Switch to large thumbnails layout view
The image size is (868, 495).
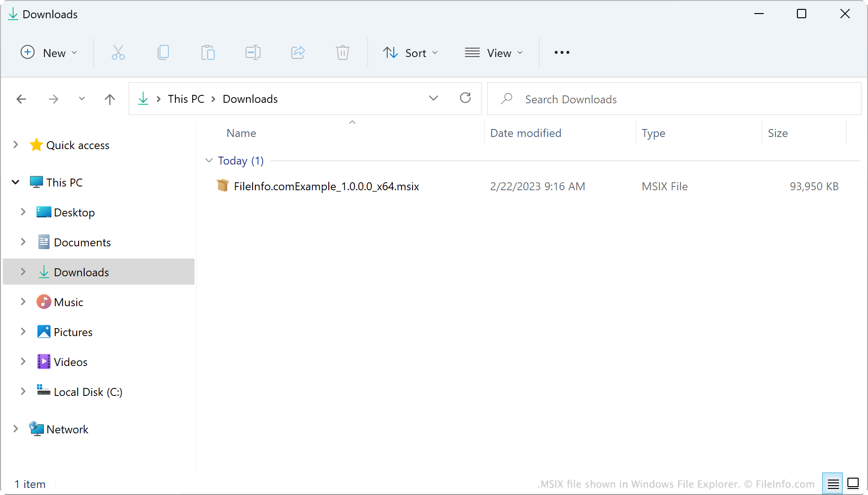tap(854, 483)
